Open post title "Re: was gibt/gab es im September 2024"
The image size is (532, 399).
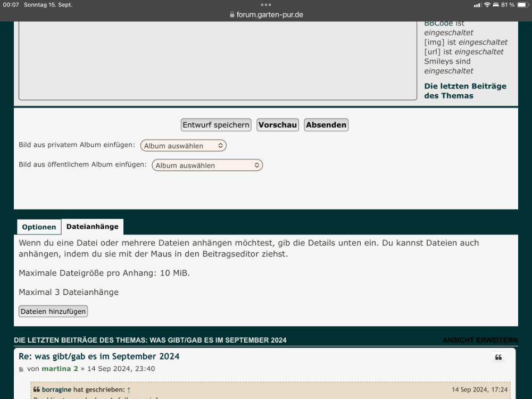[x=99, y=356]
